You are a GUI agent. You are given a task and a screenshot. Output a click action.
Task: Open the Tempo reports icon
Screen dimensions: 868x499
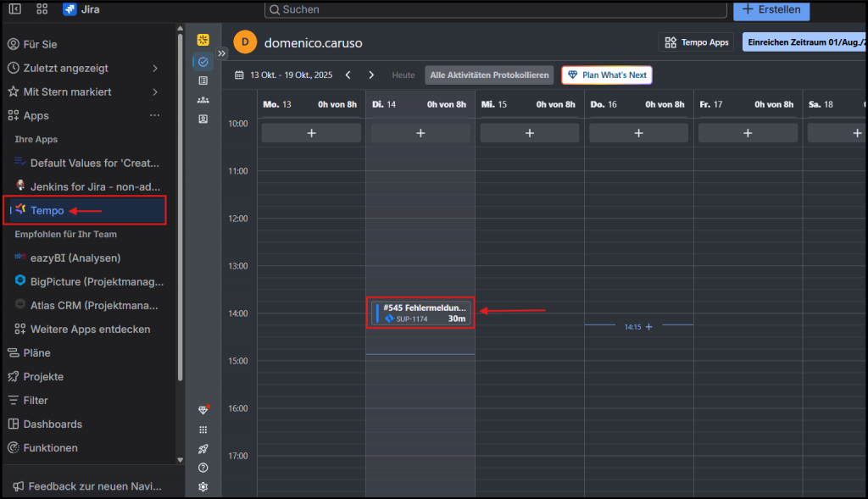[x=203, y=80]
